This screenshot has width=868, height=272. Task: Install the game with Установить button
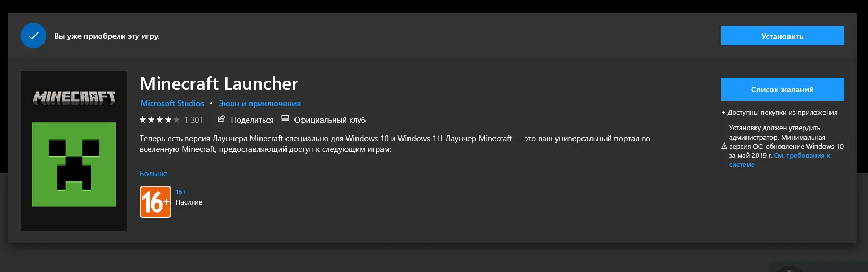coord(782,36)
